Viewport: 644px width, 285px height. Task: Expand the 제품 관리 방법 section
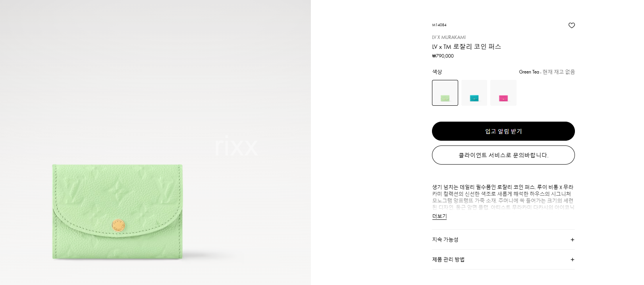pos(503,260)
